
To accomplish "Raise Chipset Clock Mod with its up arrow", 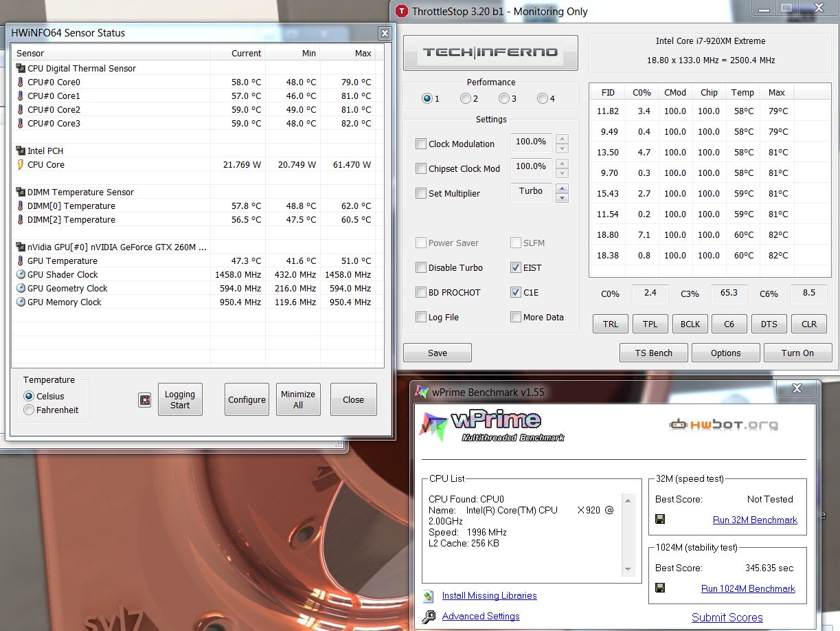I will (x=563, y=164).
